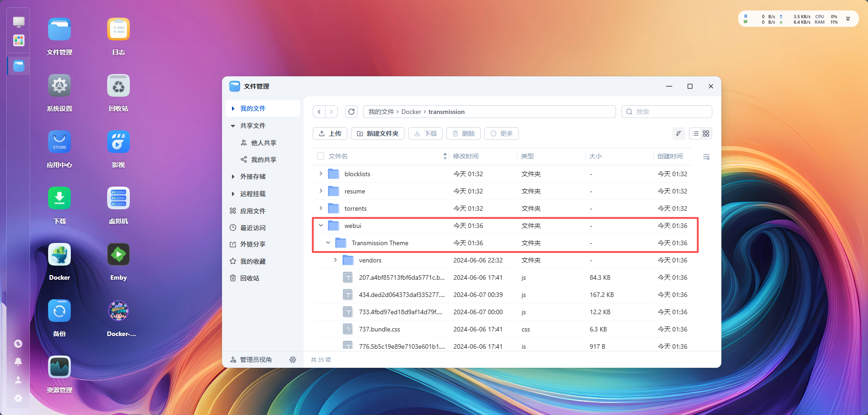
Task: Expand the system monitor widget chevron
Action: click(x=848, y=19)
